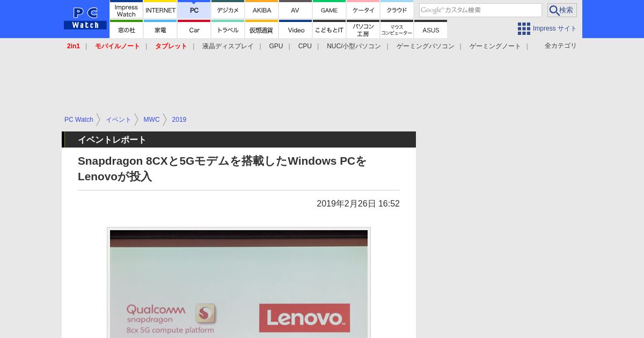Go to イベント breadcrumb link
This screenshot has width=644, height=338.
click(x=118, y=120)
